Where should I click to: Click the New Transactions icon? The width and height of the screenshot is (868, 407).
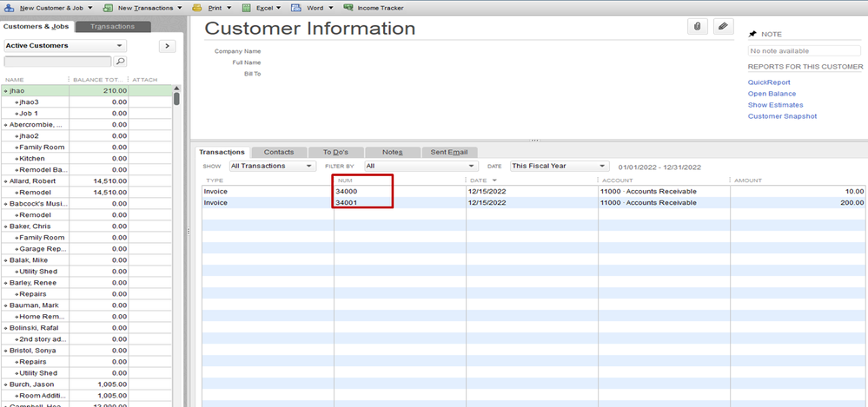(108, 8)
